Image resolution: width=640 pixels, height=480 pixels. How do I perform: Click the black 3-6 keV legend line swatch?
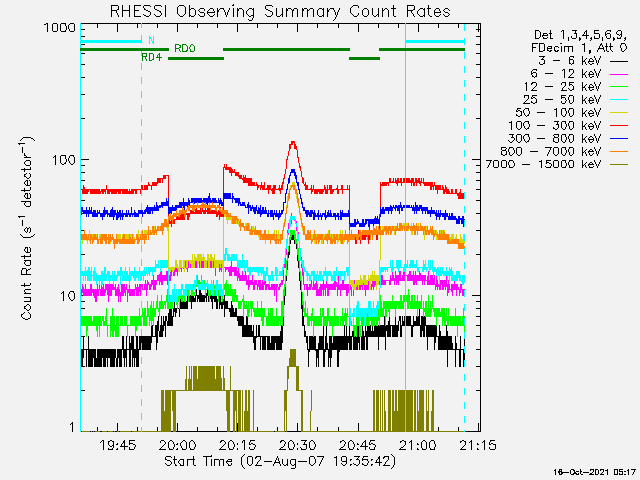619,61
